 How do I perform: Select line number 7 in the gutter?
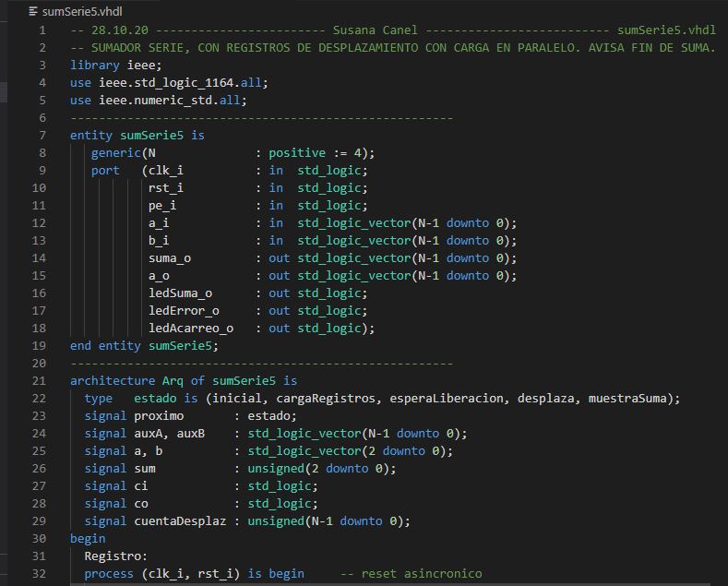click(x=42, y=135)
